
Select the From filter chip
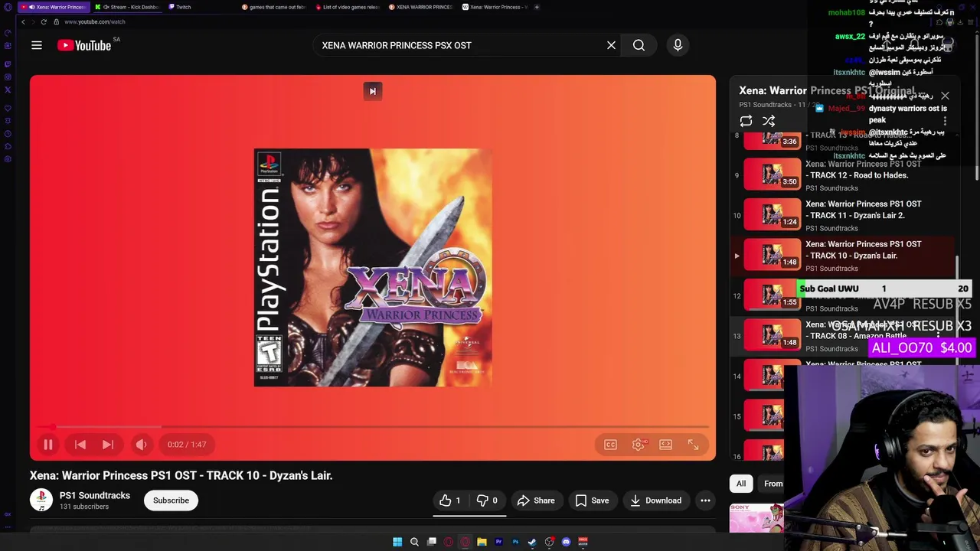pyautogui.click(x=773, y=484)
